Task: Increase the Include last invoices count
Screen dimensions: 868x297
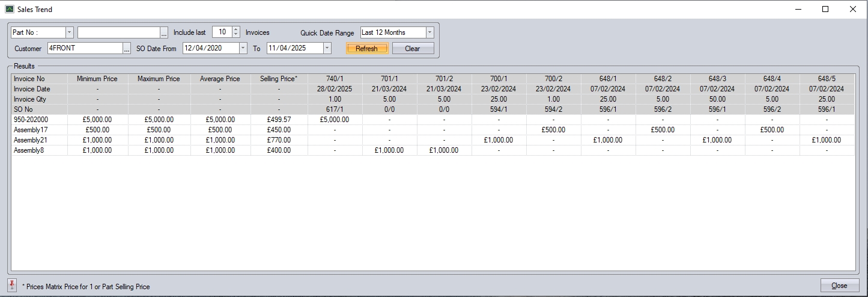Action: 236,30
